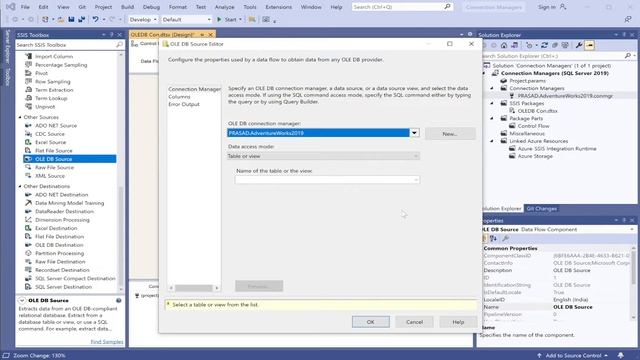Screen dimensions: 640x360
Task: Select Flat File Source in the toolbox
Action: [54, 151]
